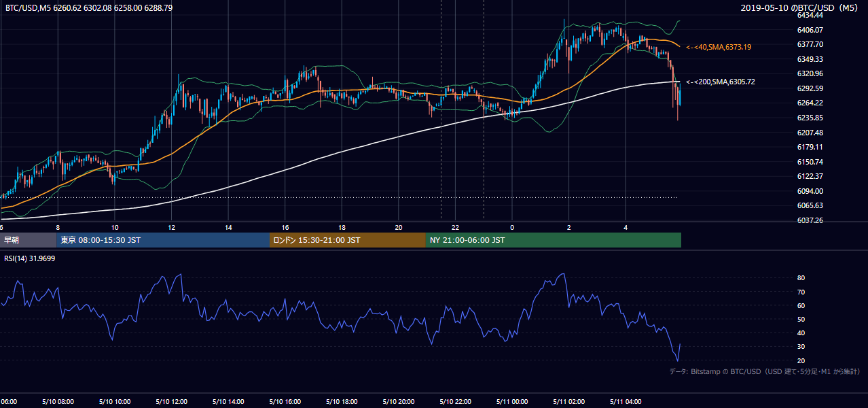Click the '5/10 14:00' bottom time label
The height and width of the screenshot is (408, 868).
click(x=228, y=402)
